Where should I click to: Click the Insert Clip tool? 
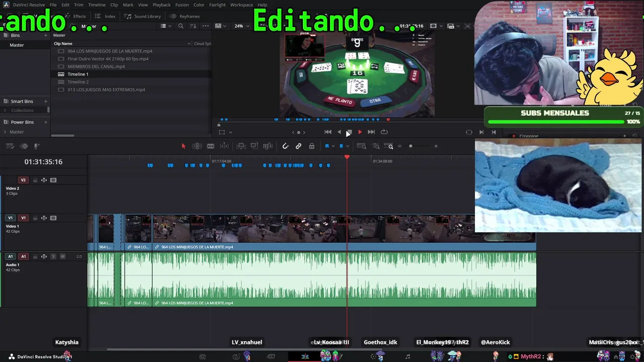point(241,146)
